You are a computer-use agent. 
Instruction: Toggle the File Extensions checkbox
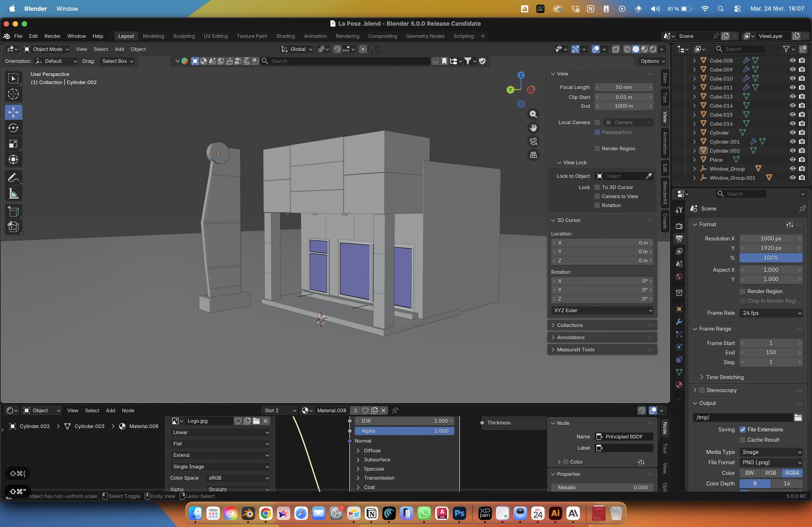(743, 429)
